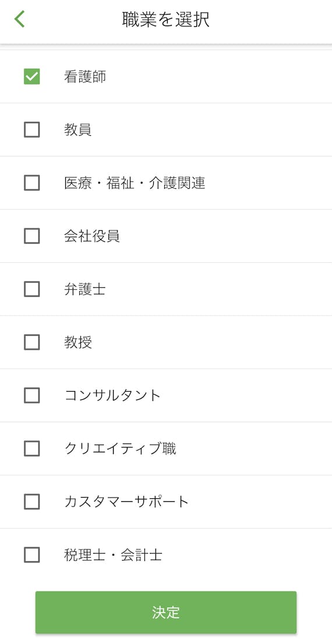Select the クリエイティブ職 checkbox
The width and height of the screenshot is (332, 644).
click(31, 449)
